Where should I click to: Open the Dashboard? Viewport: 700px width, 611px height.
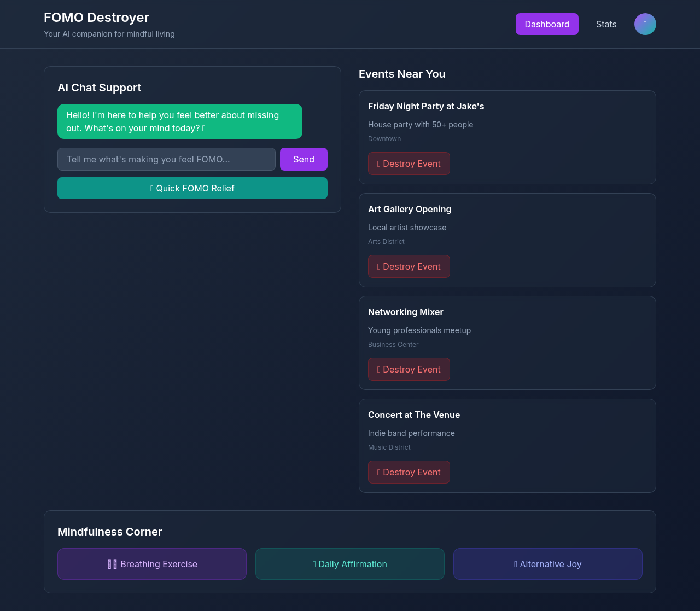click(547, 24)
